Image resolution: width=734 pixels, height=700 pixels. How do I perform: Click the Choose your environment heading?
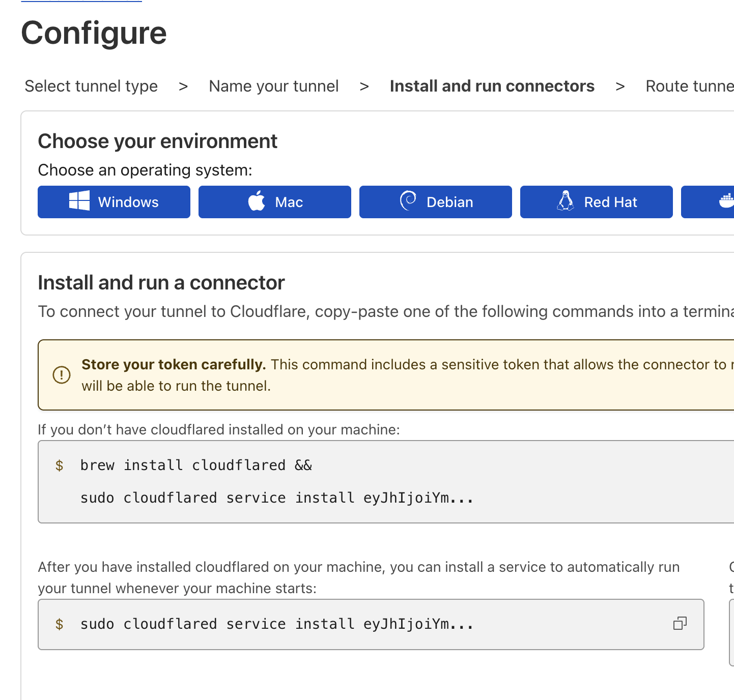(x=158, y=141)
